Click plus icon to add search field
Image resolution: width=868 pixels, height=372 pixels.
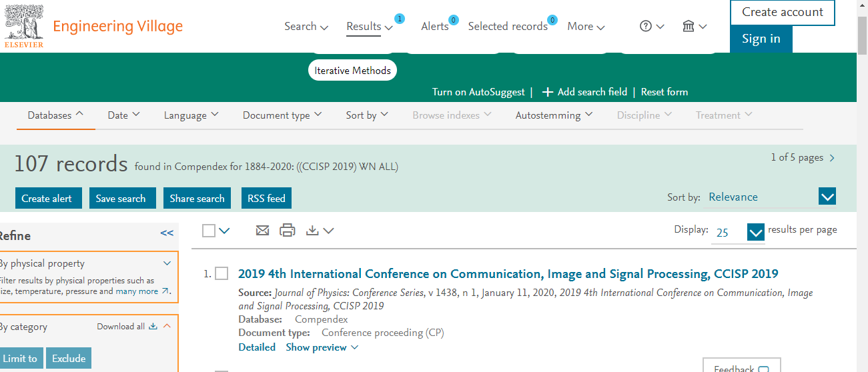pyautogui.click(x=548, y=92)
